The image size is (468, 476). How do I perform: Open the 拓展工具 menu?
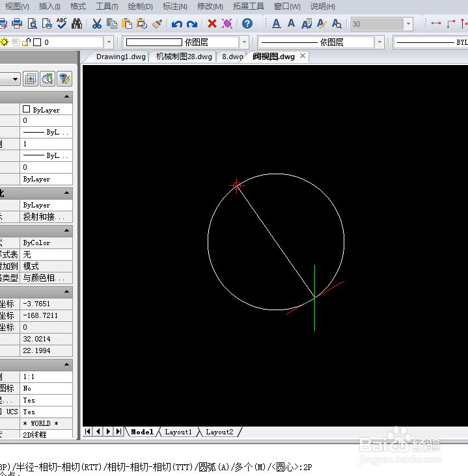coord(248,7)
